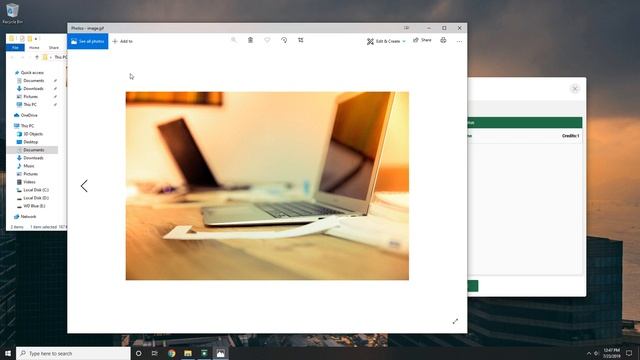The image size is (640, 360).
Task: Enter full screen with the diagonal arrows icon
Action: point(455,322)
